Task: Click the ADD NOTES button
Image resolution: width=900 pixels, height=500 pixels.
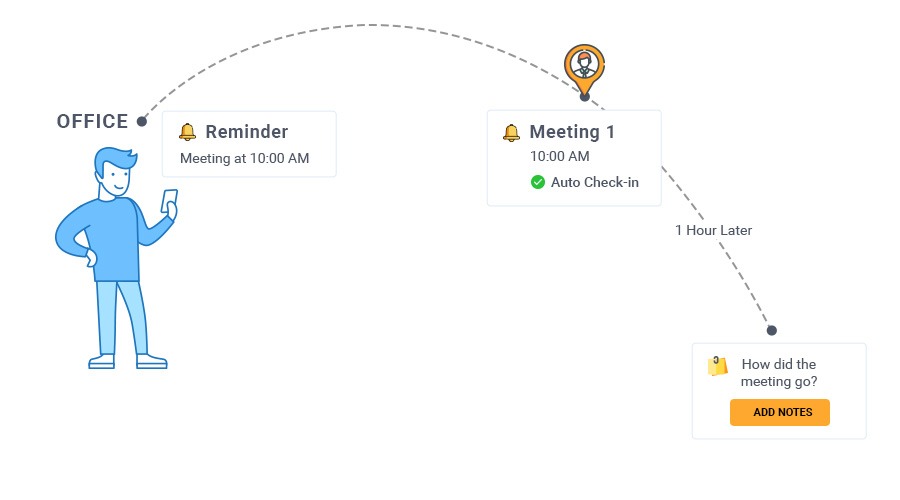Action: [x=779, y=412]
